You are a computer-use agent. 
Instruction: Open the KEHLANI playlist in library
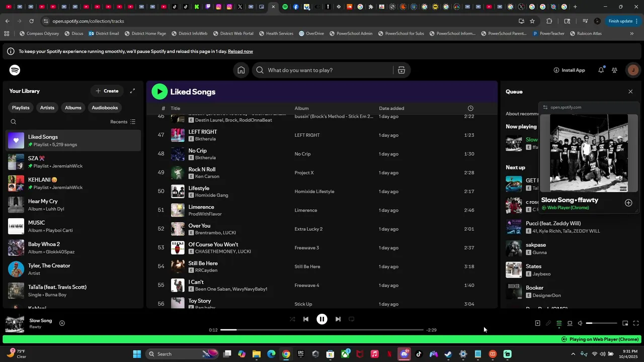[x=73, y=184]
